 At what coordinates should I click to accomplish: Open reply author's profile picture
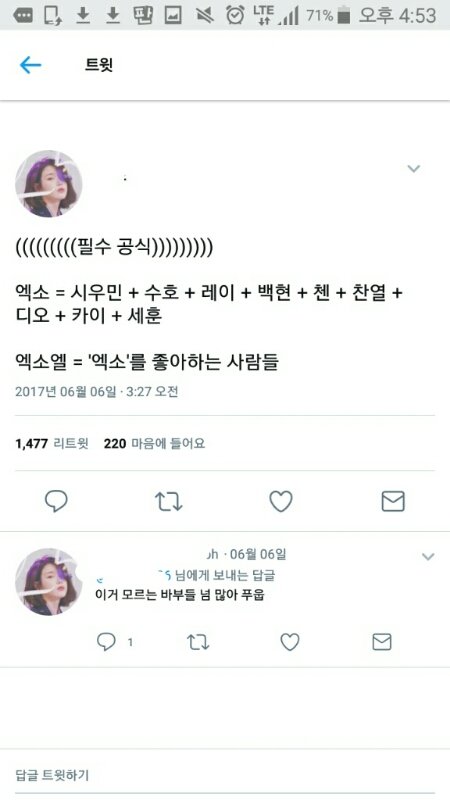point(48,582)
